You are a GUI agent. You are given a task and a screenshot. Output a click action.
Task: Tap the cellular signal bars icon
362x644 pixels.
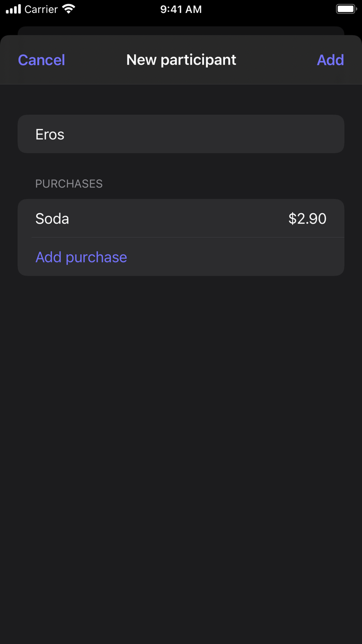(x=13, y=9)
